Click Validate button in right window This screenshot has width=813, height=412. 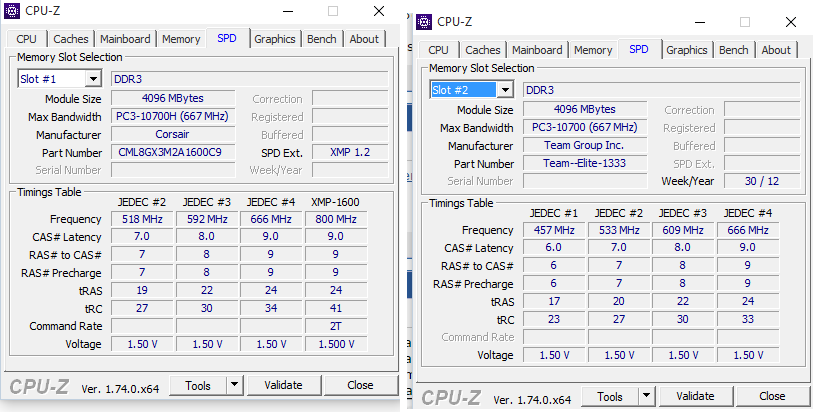pyautogui.click(x=695, y=396)
